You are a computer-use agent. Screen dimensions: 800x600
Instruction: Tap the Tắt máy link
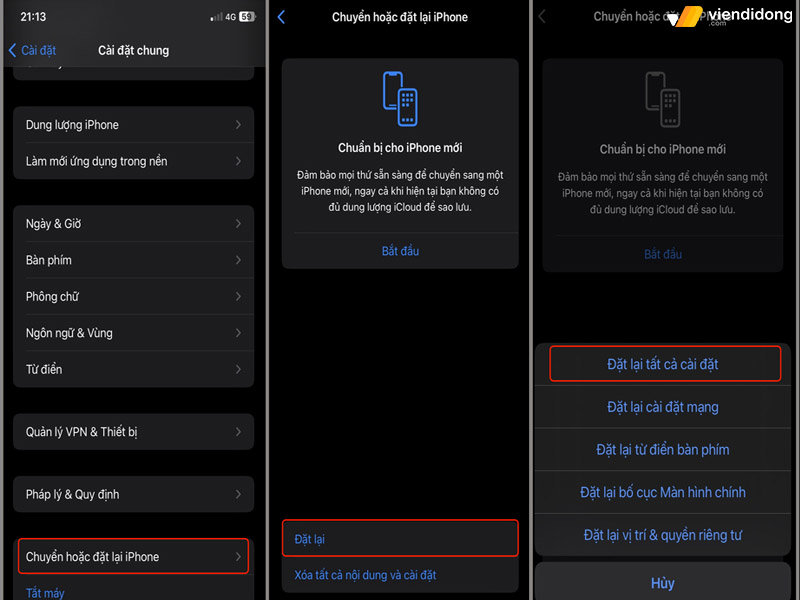coord(45,593)
